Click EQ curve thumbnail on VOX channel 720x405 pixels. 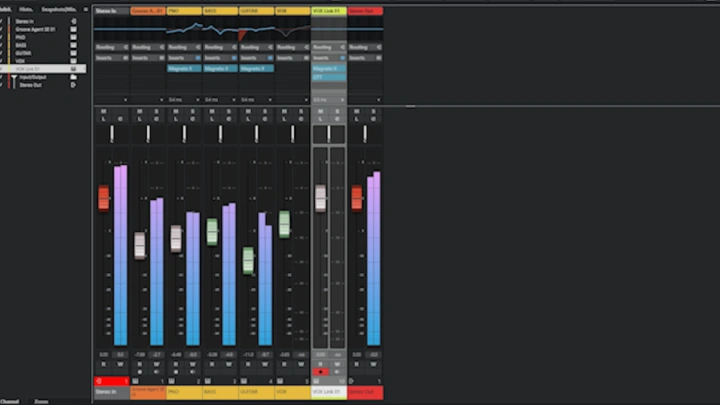coord(292,30)
